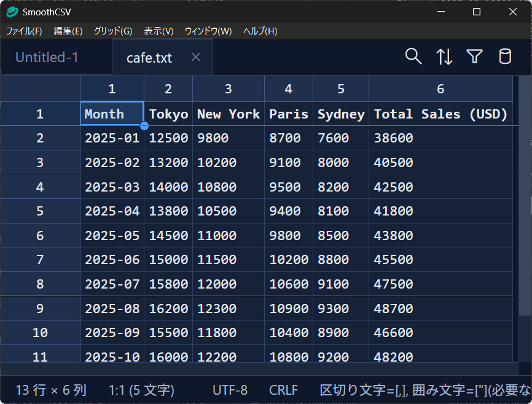Click the database cylinder icon in the toolbar
This screenshot has width=532, height=404.
click(x=505, y=56)
